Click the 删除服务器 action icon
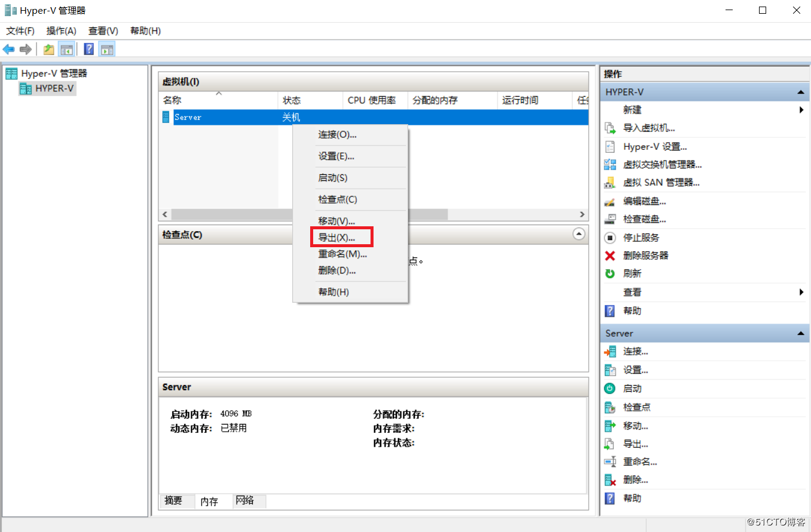The height and width of the screenshot is (532, 811). [610, 255]
